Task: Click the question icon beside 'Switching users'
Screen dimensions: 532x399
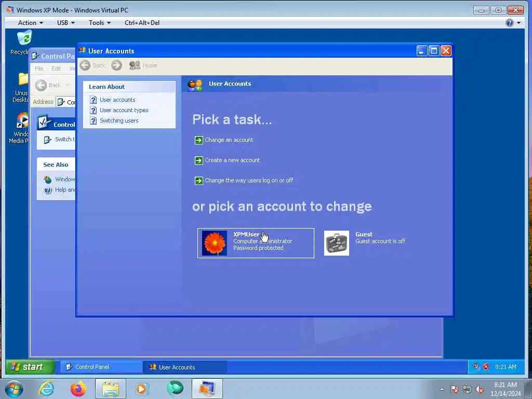Action: tap(94, 121)
